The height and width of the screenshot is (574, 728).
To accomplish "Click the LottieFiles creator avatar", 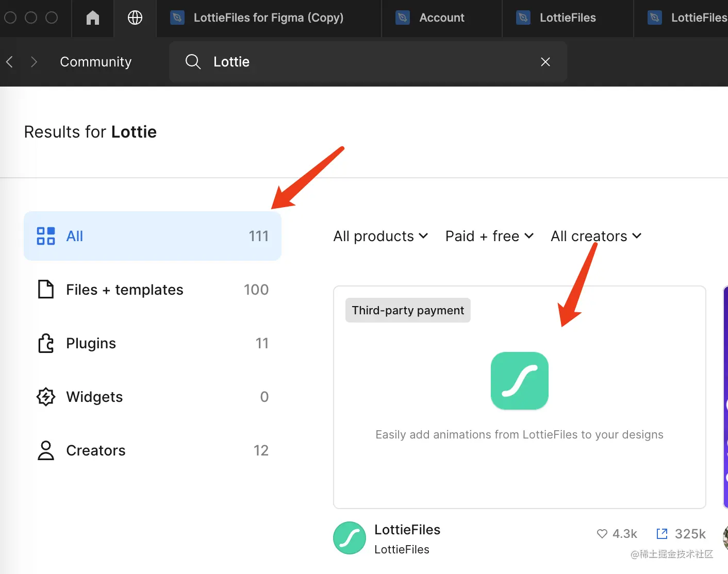I will [x=350, y=538].
